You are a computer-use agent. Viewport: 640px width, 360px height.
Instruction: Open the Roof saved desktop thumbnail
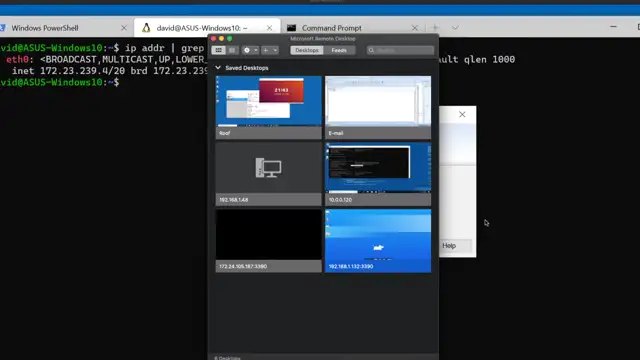coord(269,108)
